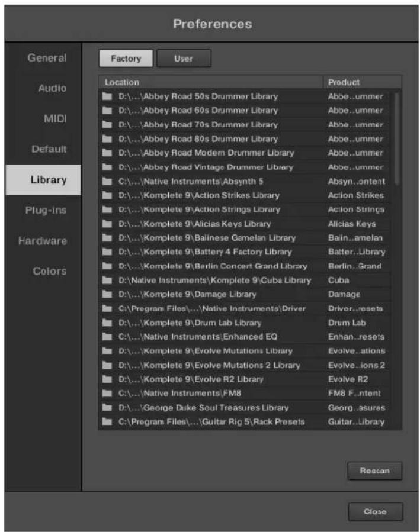
Task: Click folder icon for Alicias Keys Library
Action: 107,224
